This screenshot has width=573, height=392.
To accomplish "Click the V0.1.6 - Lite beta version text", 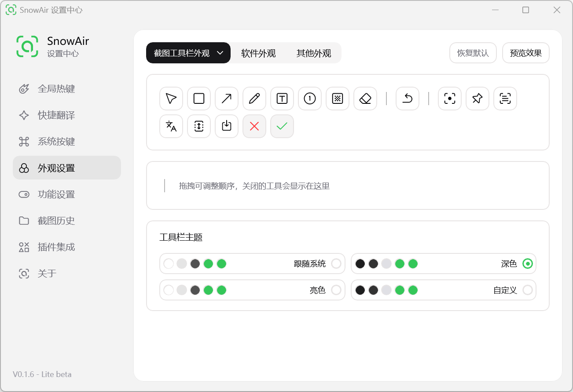I will [42, 374].
